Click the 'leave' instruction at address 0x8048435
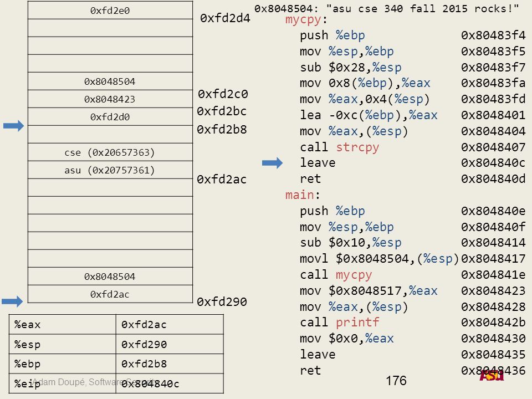The height and width of the screenshot is (399, 532). [x=318, y=355]
